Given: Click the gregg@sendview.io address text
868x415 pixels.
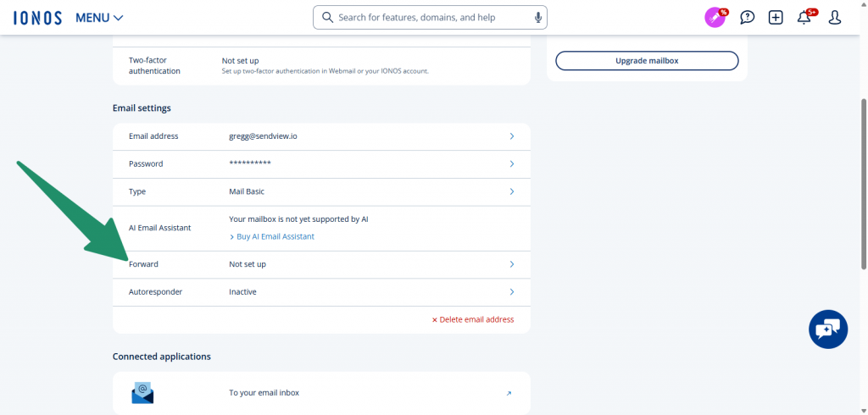Looking at the screenshot, I should (x=263, y=136).
